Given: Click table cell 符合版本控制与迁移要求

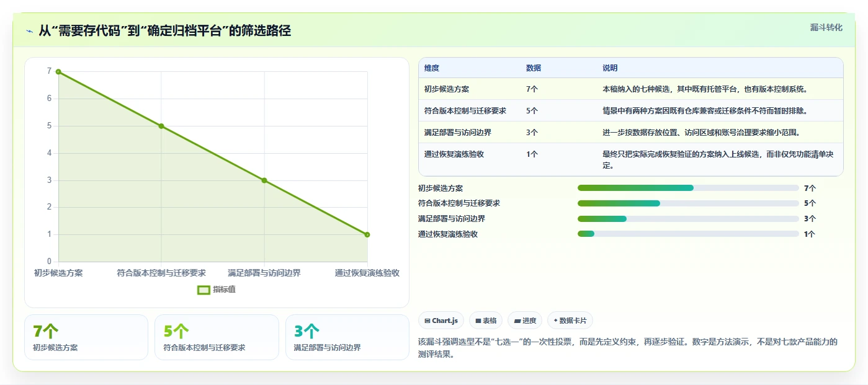Looking at the screenshot, I should [x=465, y=111].
